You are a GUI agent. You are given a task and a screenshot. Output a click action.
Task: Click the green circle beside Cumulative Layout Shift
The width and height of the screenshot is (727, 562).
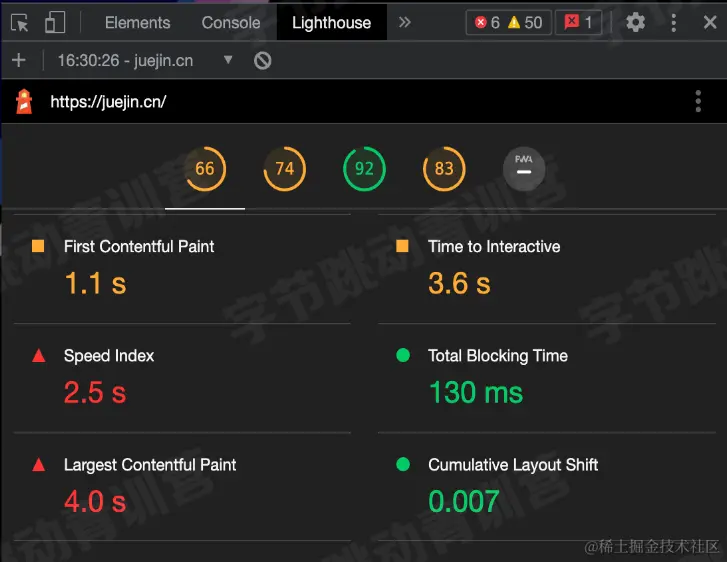click(403, 464)
